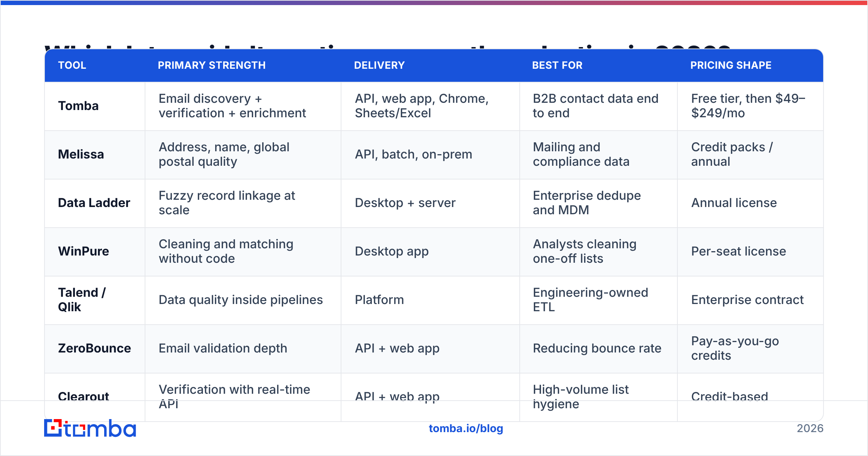Click 'API, web app, Chrome, Sheets/Excel' cell
The image size is (868, 456).
point(430,106)
